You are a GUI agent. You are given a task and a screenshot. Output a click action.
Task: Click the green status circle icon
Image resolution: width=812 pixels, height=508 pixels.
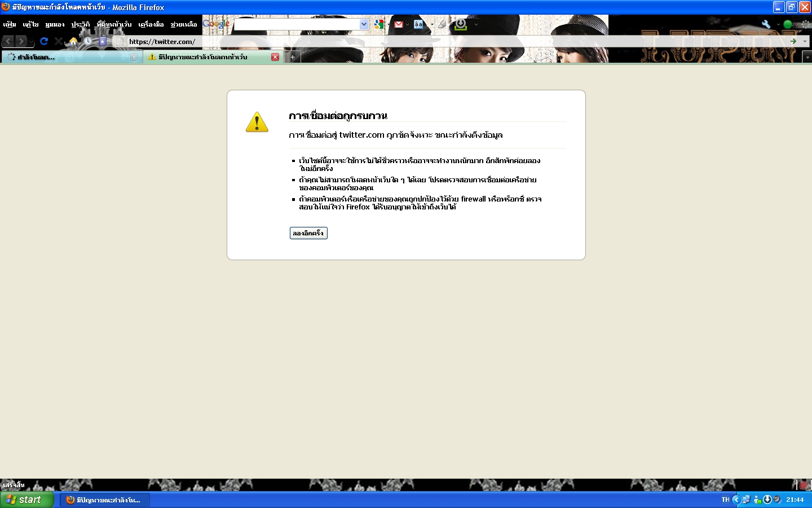tap(788, 24)
